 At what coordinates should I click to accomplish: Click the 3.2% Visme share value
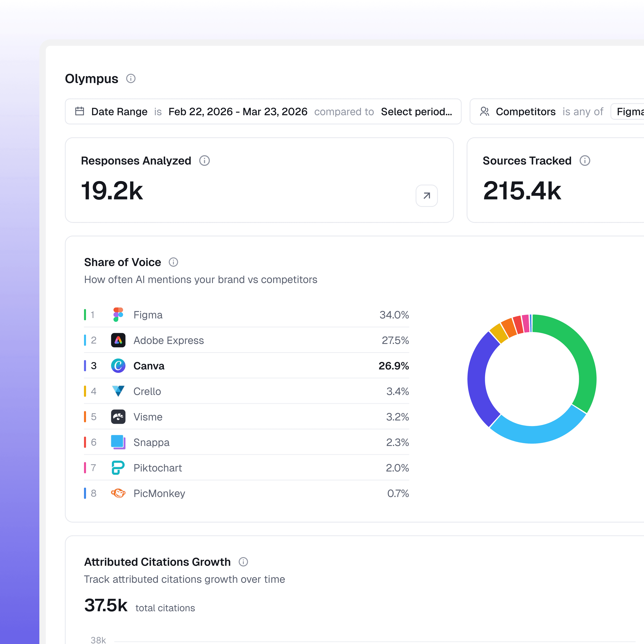pos(398,417)
